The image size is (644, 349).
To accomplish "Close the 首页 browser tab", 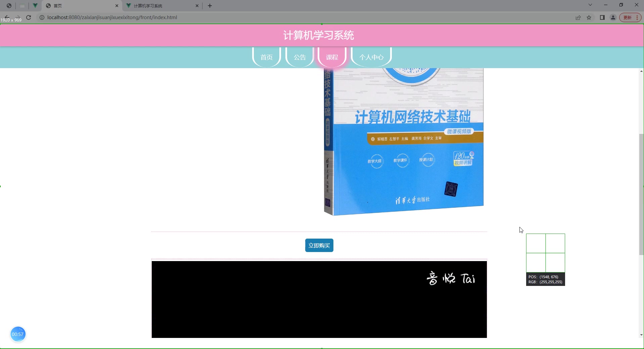I will 117,6.
